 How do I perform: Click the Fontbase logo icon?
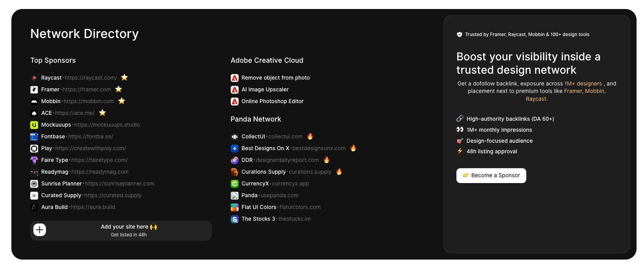pyautogui.click(x=34, y=136)
